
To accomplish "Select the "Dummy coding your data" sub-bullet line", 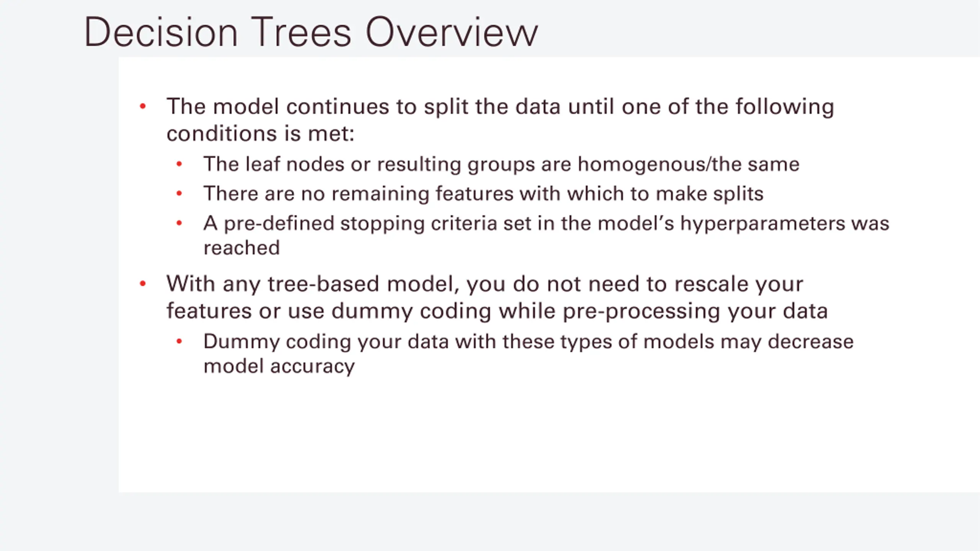I will (x=529, y=342).
